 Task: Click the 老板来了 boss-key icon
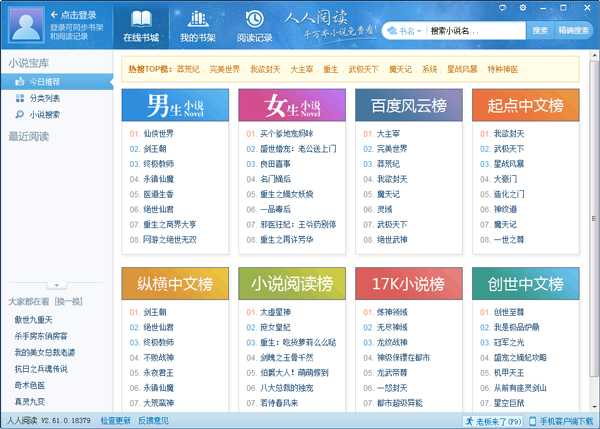[470, 421]
